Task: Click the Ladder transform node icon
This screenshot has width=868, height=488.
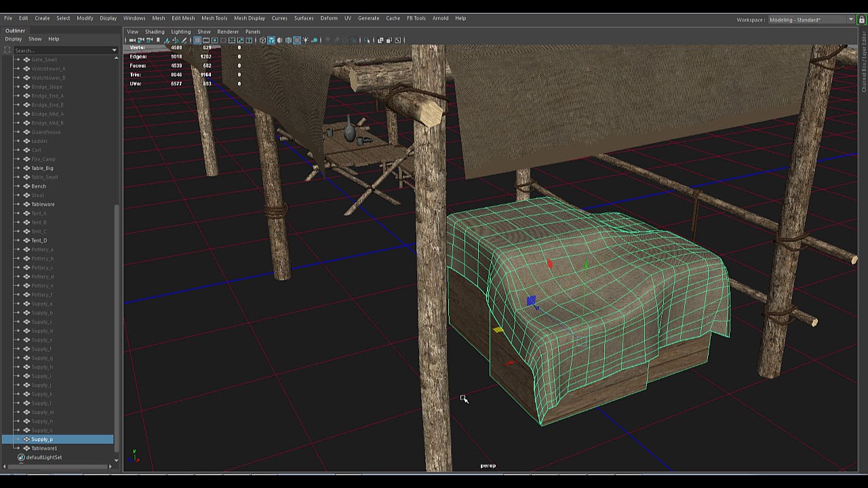Action: pyautogui.click(x=26, y=141)
